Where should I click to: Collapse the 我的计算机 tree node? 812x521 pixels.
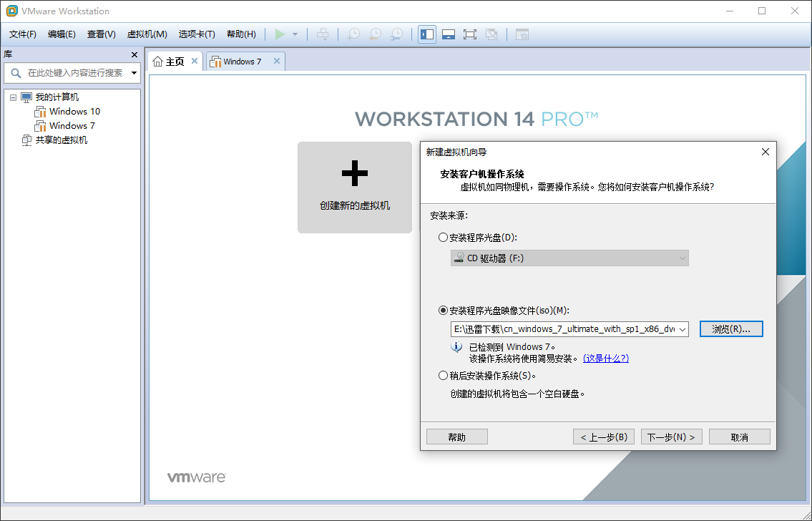tap(14, 97)
